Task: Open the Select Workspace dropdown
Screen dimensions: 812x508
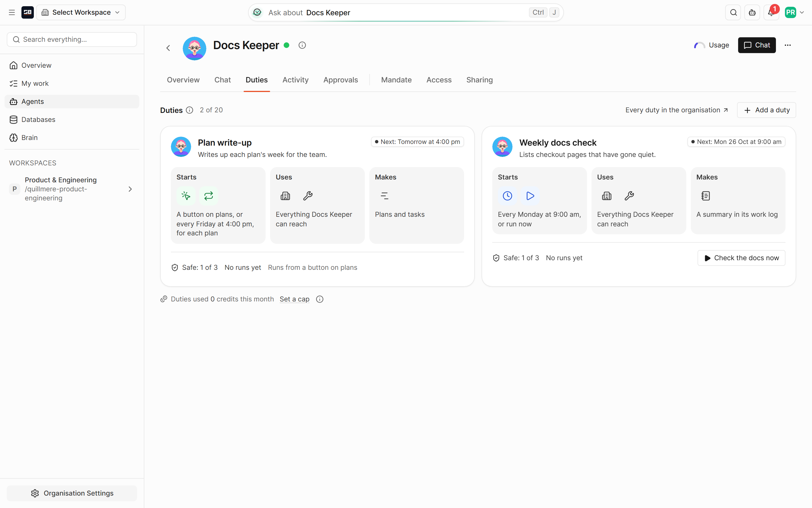Action: [x=81, y=12]
